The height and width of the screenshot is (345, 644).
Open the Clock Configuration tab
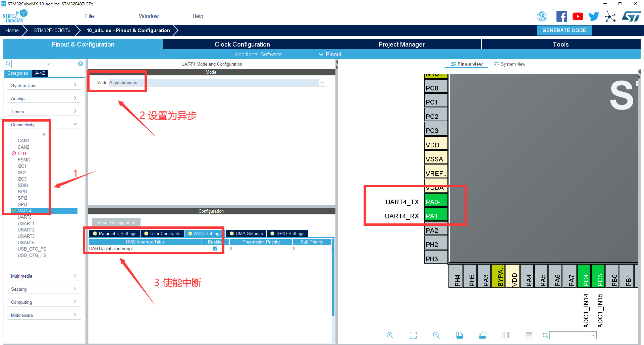point(242,44)
